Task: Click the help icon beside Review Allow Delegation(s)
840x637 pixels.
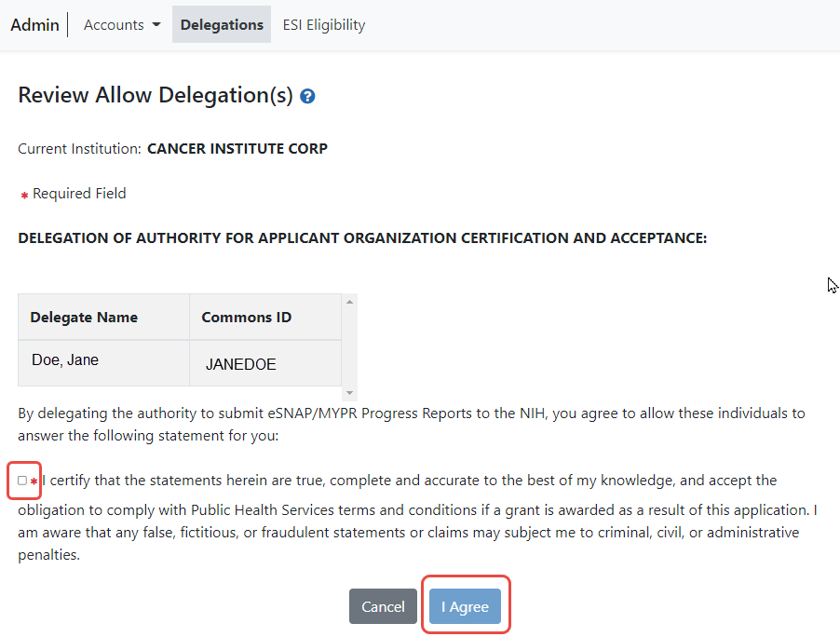Action: point(307,96)
